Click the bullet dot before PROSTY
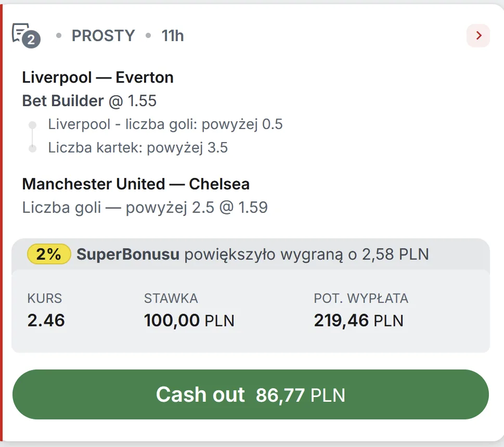Screen dimensions: 504x447 (57, 36)
